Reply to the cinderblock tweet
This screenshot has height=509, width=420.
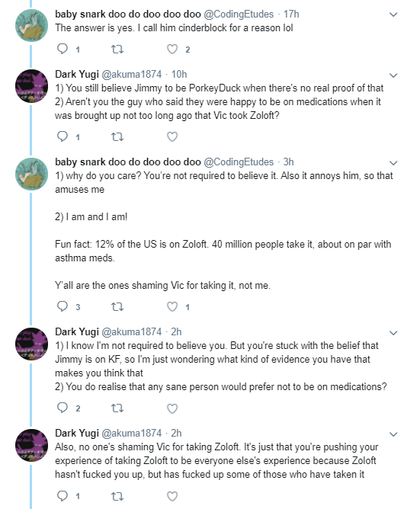(x=63, y=49)
